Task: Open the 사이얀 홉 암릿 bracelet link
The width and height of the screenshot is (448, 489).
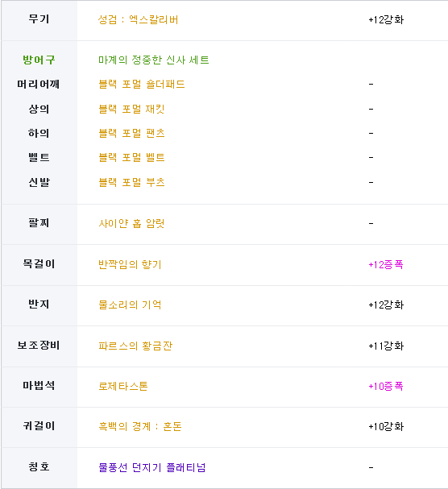Action: coord(131,223)
